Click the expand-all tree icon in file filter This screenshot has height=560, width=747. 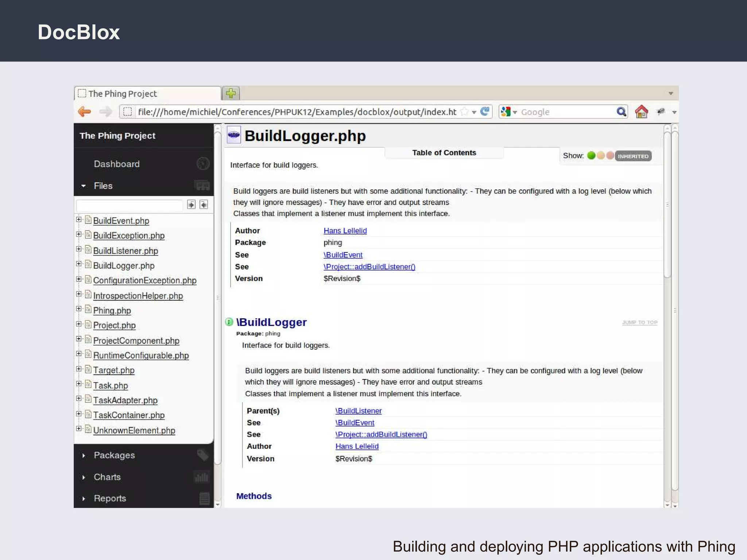pos(191,205)
